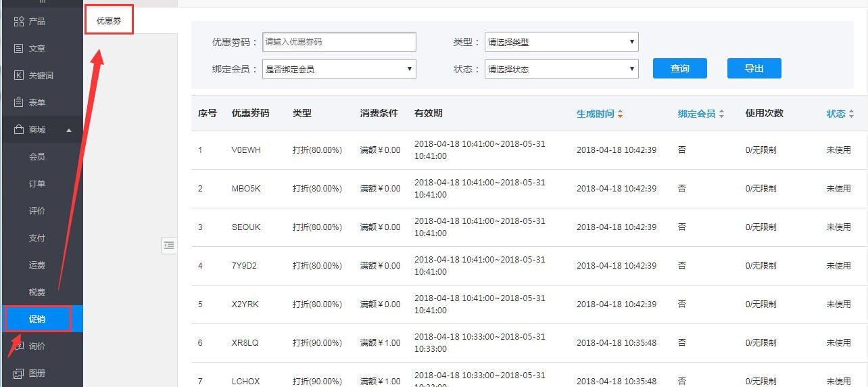The height and width of the screenshot is (387, 868).
Task: Click the 图册 (Album) sidebar icon
Action: pos(18,373)
